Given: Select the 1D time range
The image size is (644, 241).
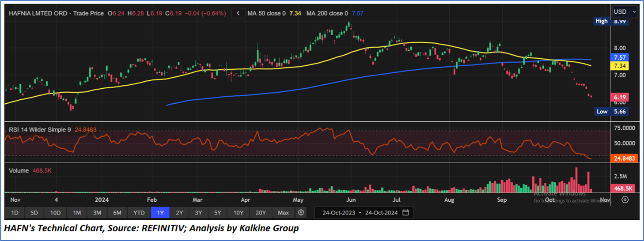Looking at the screenshot, I should [15, 212].
